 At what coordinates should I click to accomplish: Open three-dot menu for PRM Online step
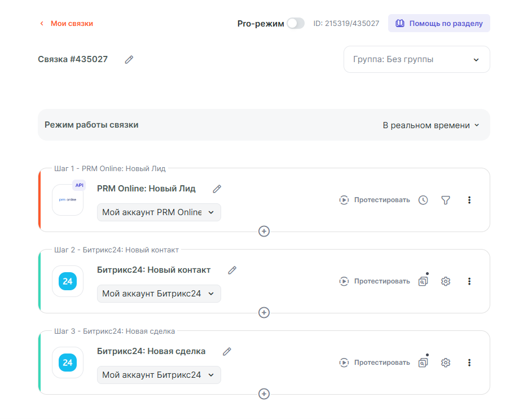(469, 200)
